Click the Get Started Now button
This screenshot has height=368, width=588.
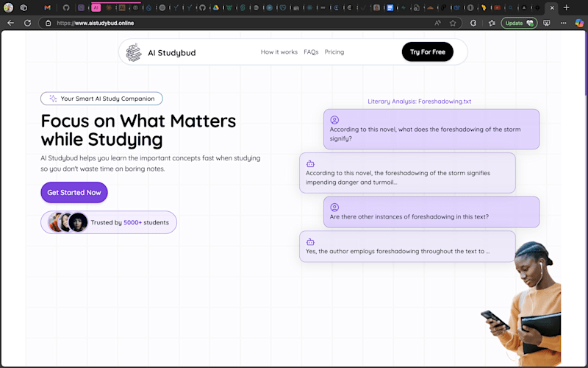point(74,192)
